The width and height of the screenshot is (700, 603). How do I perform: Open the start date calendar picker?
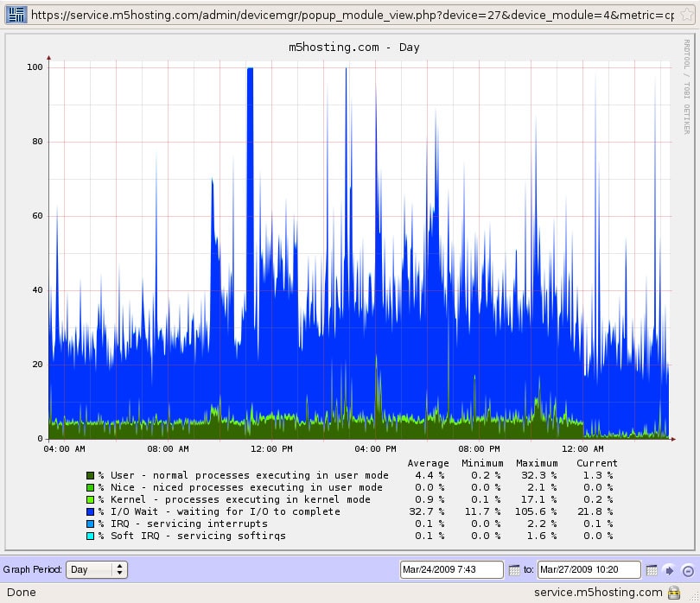click(x=514, y=570)
